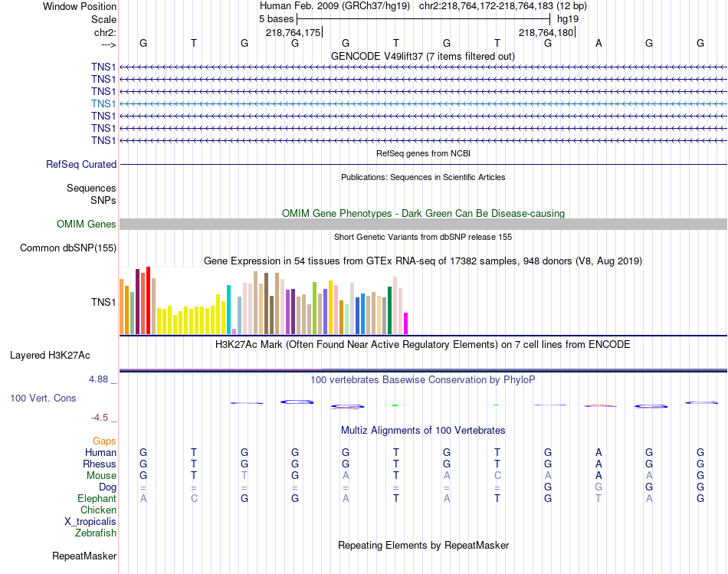Select the light-blue TNS1 transcript label
Screen dimensions: 728x574
pyautogui.click(x=103, y=103)
